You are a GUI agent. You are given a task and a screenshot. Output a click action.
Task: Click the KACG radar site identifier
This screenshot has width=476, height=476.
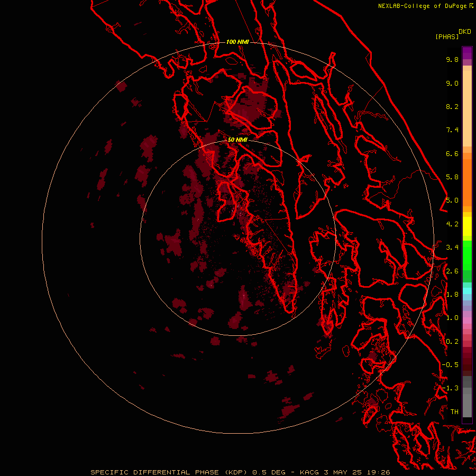[x=309, y=472]
